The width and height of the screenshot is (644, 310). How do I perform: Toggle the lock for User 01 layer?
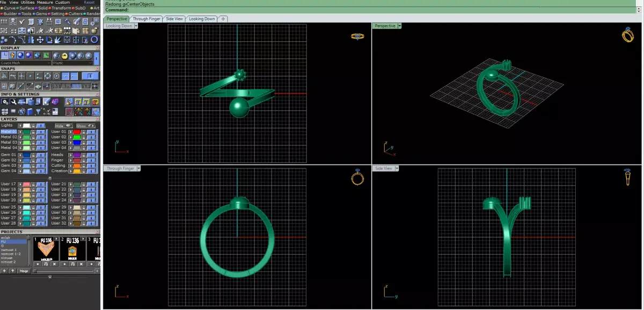tap(83, 131)
